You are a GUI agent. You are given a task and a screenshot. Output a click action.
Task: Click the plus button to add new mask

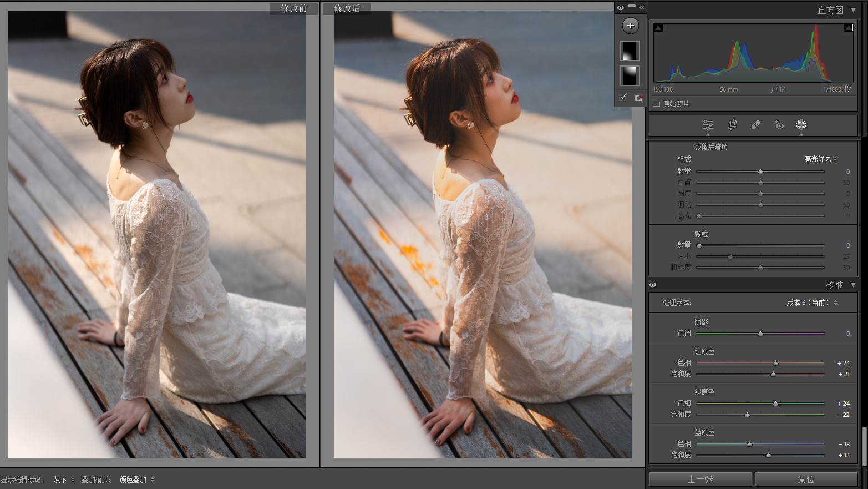click(630, 26)
